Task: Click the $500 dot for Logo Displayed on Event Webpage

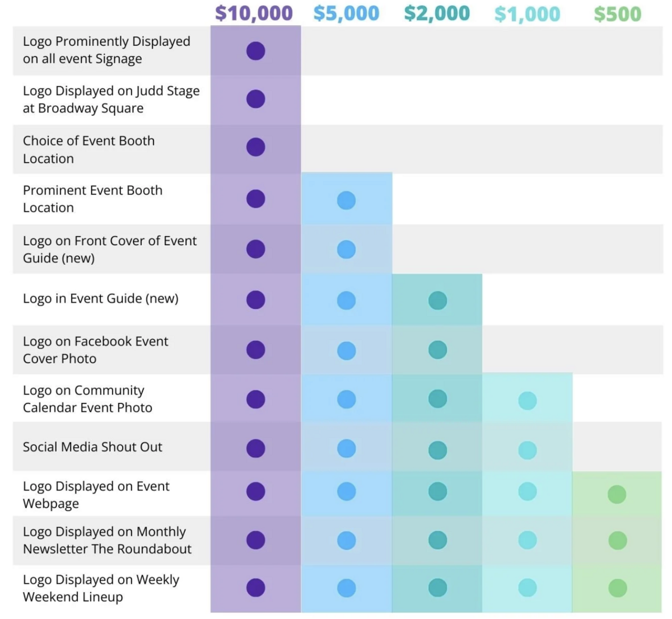Action: pos(617,494)
